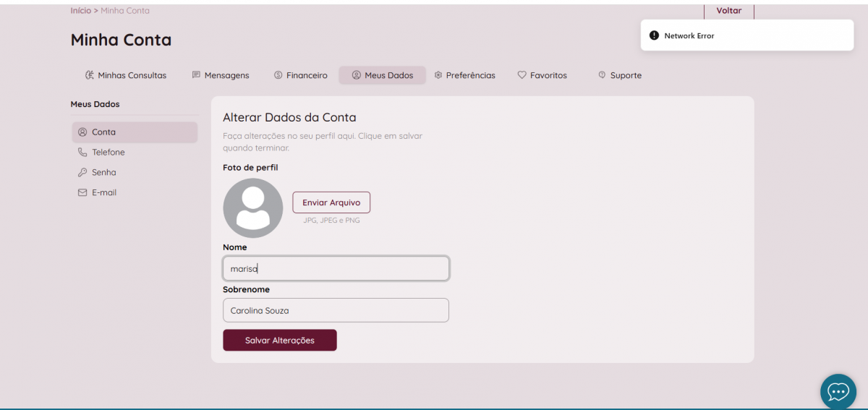Click the profile photo avatar placeholder

point(253,208)
